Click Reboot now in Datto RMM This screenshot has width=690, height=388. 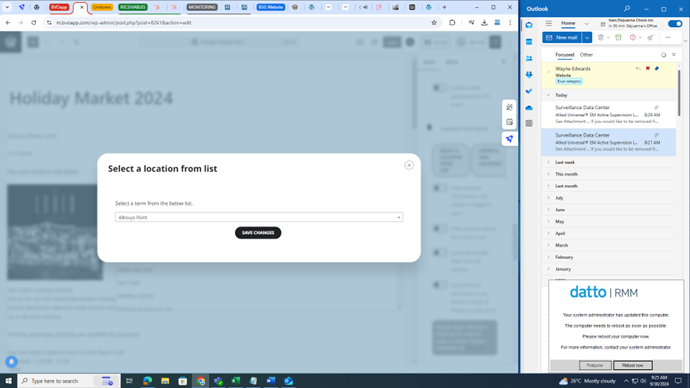click(x=633, y=365)
